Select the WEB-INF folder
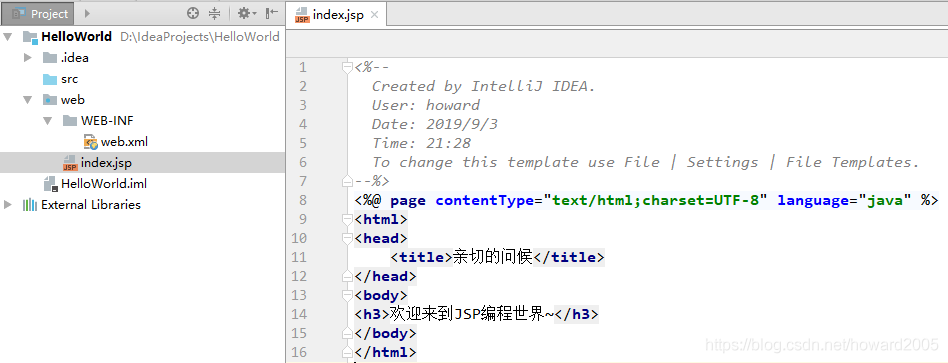Viewport: 948px width, 363px height. point(107,121)
